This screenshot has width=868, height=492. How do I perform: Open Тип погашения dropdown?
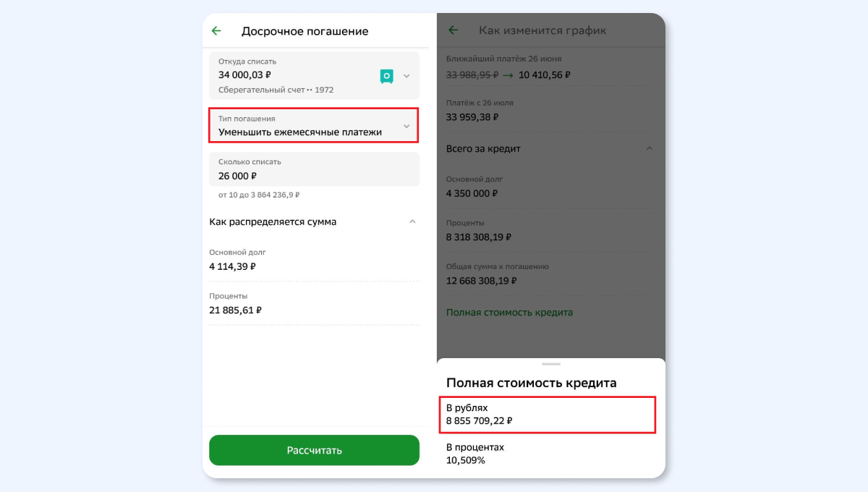point(314,126)
